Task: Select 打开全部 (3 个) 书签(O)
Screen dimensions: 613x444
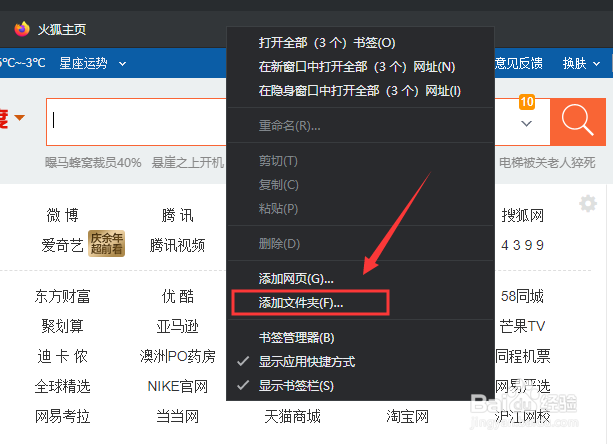Action: click(360, 43)
